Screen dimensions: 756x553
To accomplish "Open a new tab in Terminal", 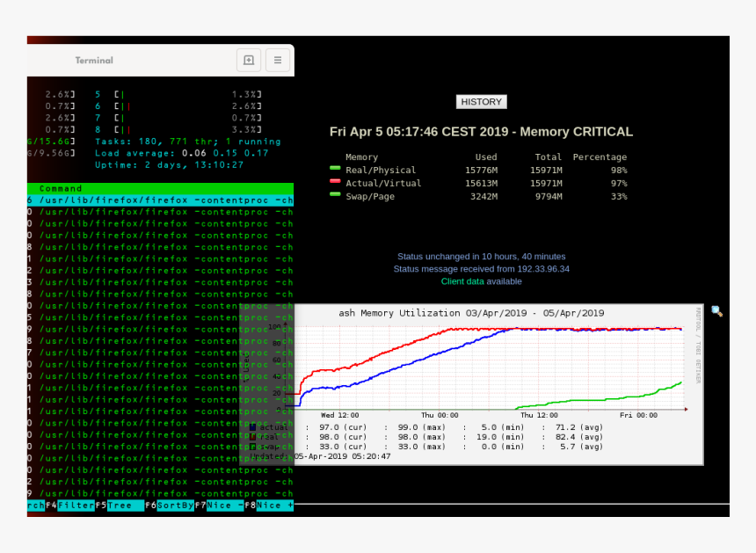I will [249, 61].
